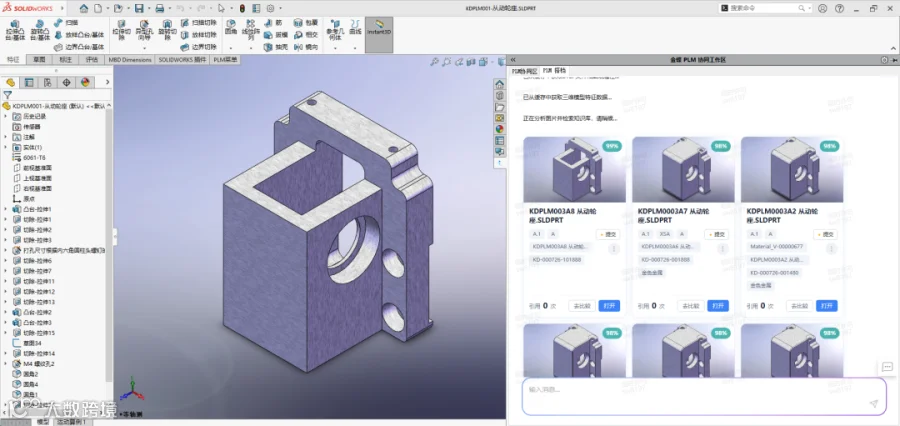This screenshot has width=900, height=426.
Task: Click the KDPLM0003A2 model thumbnail
Action: click(x=792, y=169)
